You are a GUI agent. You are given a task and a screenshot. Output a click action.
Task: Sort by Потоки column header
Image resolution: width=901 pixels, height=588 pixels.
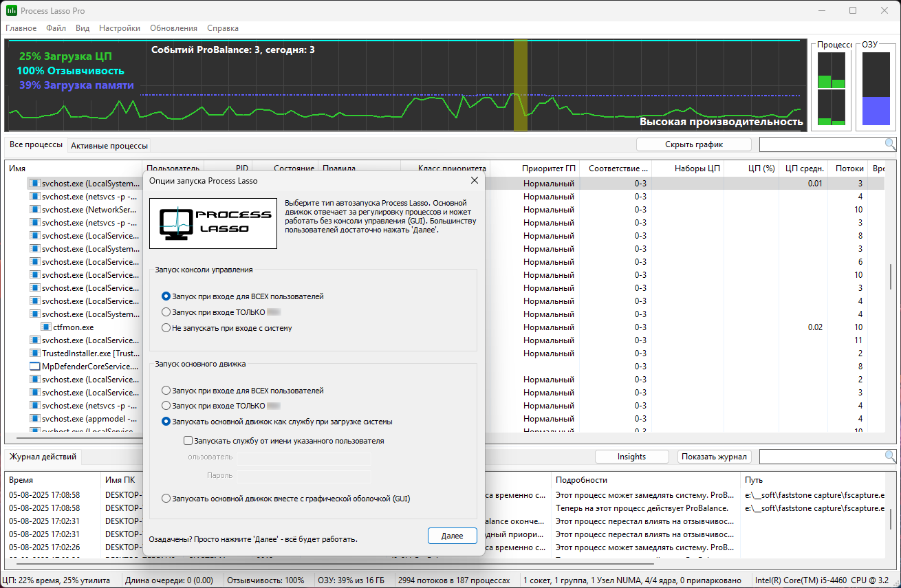coord(849,168)
